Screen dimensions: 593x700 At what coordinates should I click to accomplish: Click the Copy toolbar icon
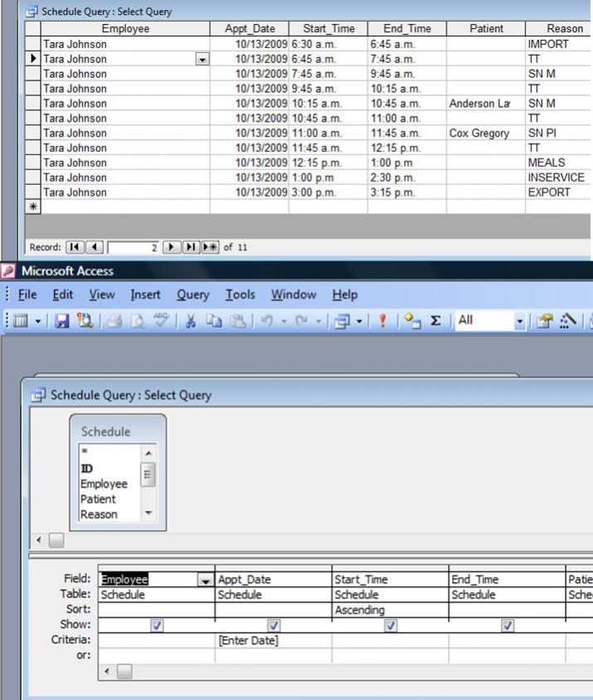(x=214, y=321)
